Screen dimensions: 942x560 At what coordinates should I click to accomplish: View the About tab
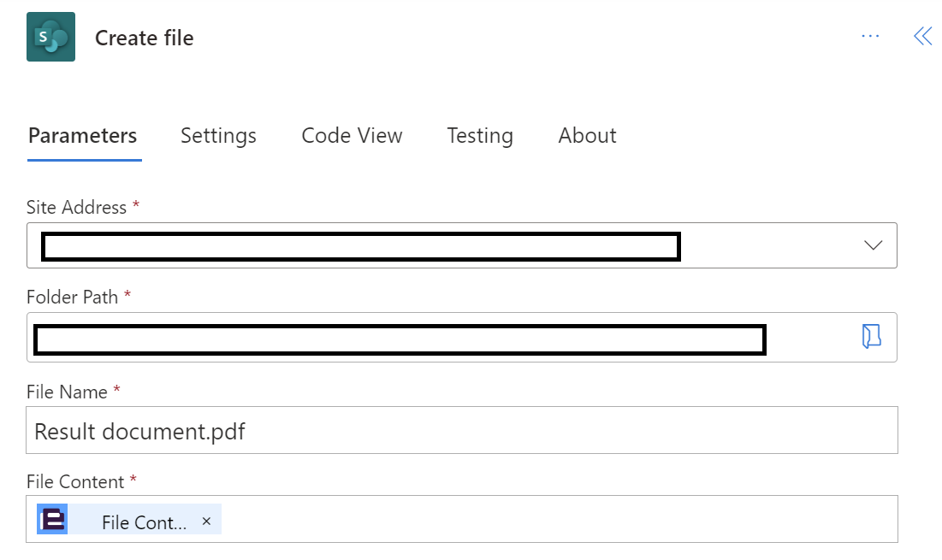(587, 135)
